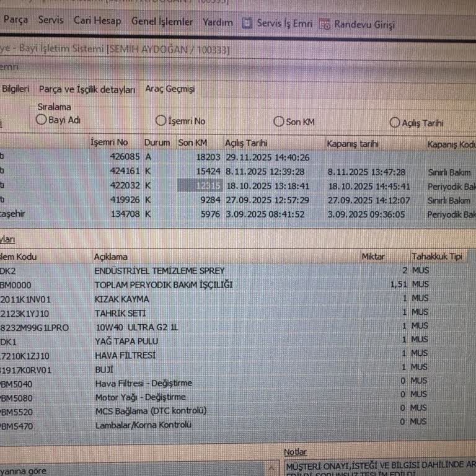The height and width of the screenshot is (476, 476).
Task: Select Lambalar/Korna Kontrolü row
Action: 234,425
